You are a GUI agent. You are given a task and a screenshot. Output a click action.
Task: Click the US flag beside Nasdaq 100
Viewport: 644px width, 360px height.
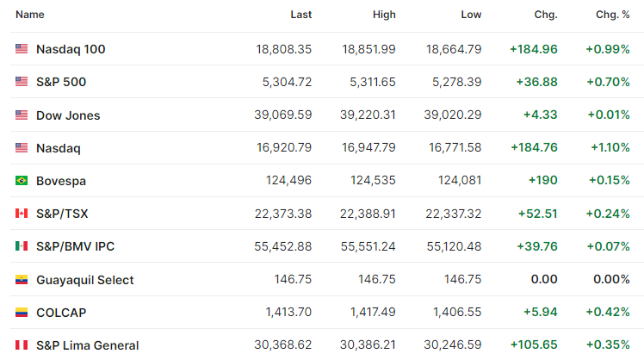[22, 49]
